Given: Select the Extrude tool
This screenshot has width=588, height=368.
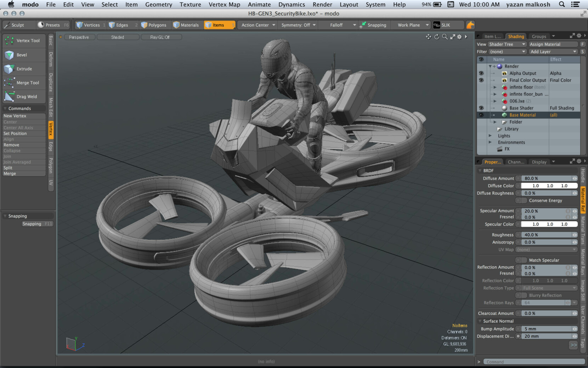Looking at the screenshot, I should click(x=24, y=68).
